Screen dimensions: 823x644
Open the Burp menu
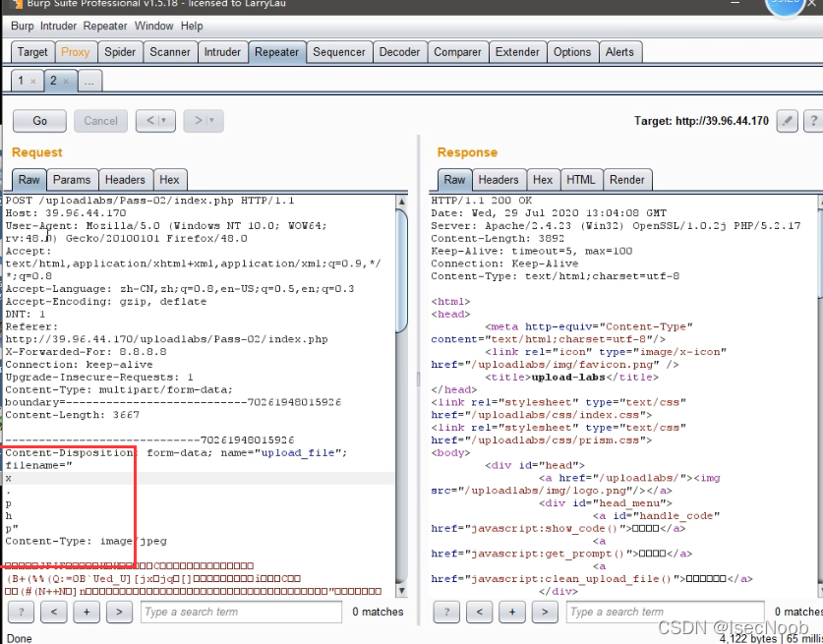click(22, 26)
